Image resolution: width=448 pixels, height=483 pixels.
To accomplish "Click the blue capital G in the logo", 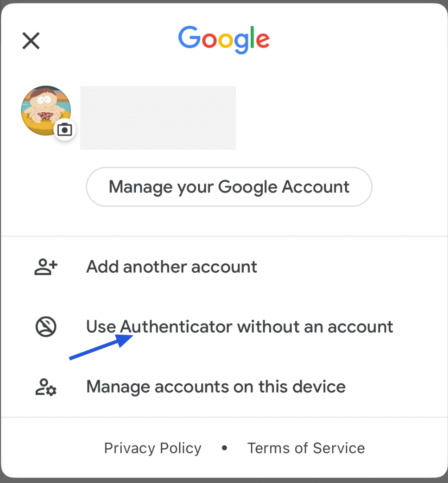I will pos(190,37).
